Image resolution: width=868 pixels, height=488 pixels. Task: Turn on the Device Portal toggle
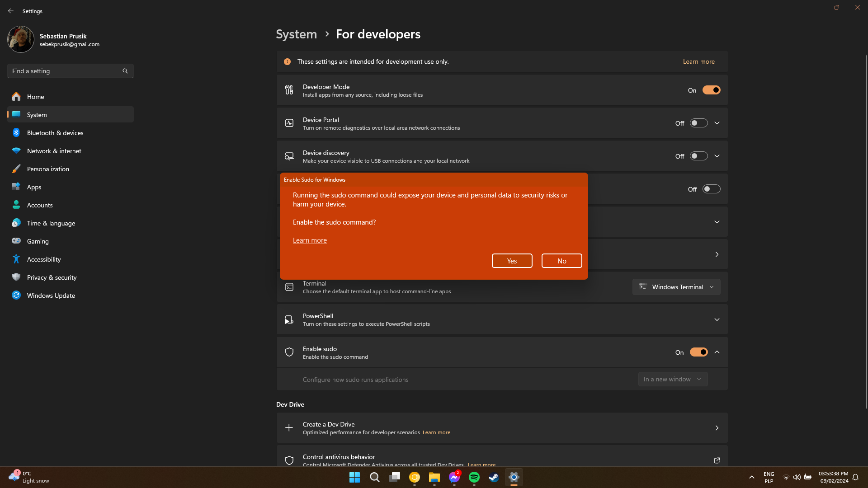pos(698,122)
